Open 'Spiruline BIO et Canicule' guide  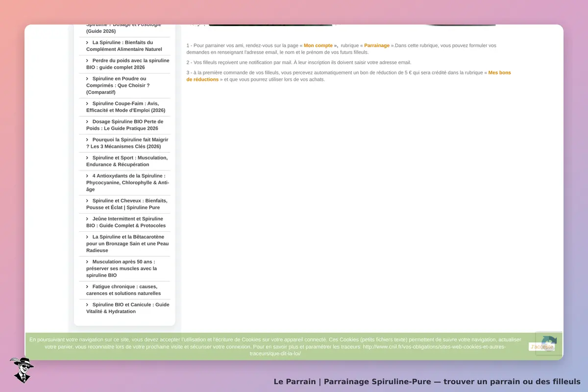[128, 308]
